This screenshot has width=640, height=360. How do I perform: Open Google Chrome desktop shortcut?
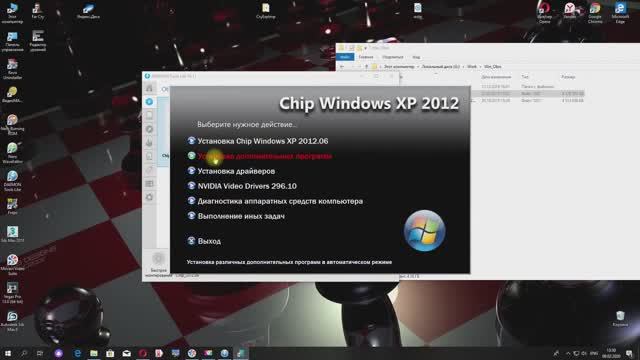point(595,13)
